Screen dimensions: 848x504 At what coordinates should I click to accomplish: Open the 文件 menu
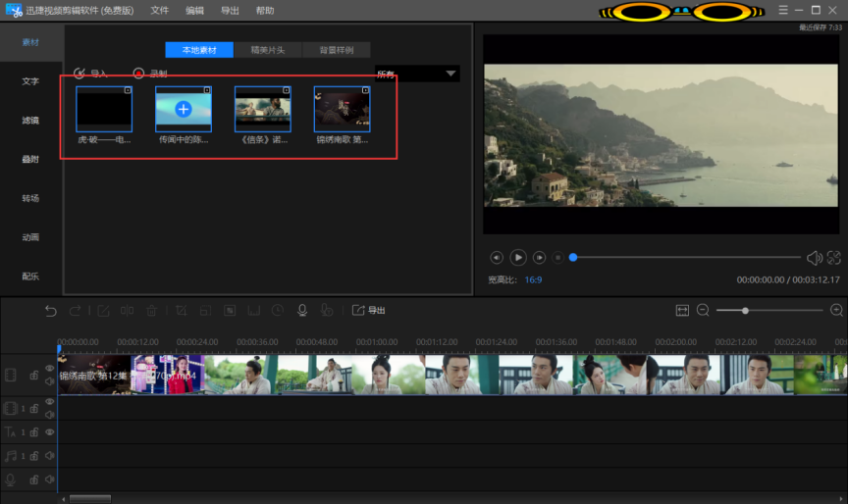click(160, 10)
